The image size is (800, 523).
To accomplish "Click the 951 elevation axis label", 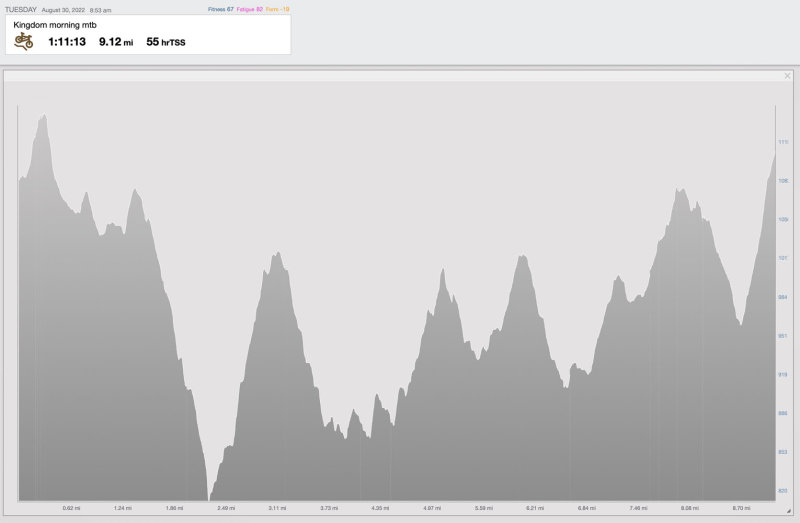I will click(x=783, y=336).
